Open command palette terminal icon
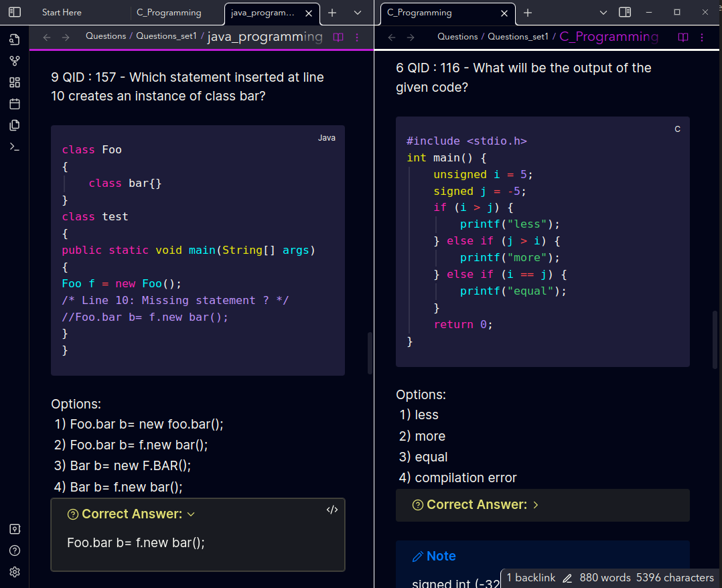Viewport: 722px width, 588px height. click(15, 147)
